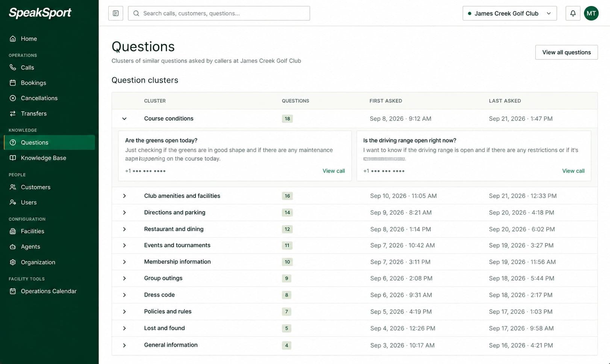Click the Facilities building icon
The image size is (610, 364).
[13, 231]
